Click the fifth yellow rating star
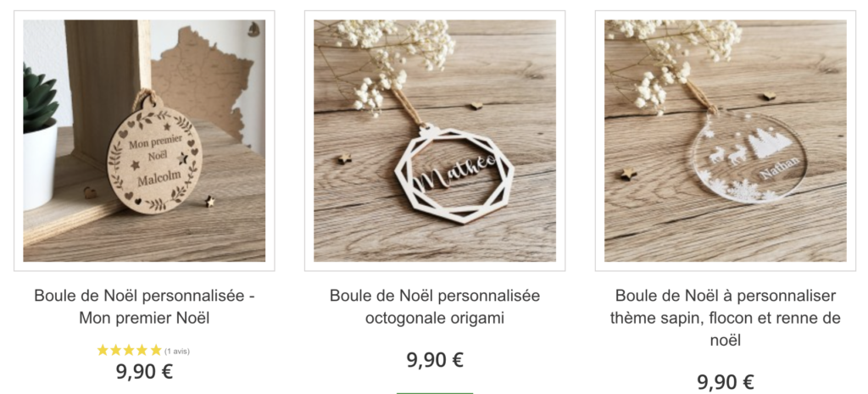 pos(156,350)
